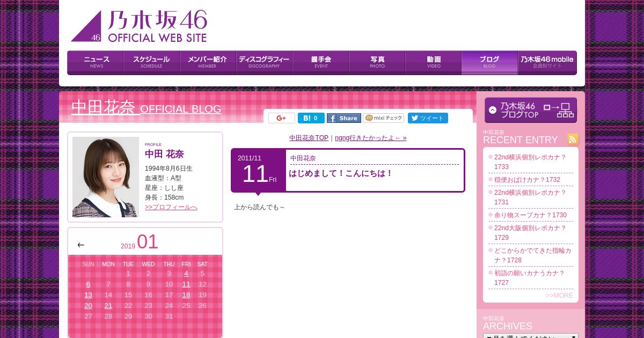
Task: Share via Google+ button
Action: (282, 118)
